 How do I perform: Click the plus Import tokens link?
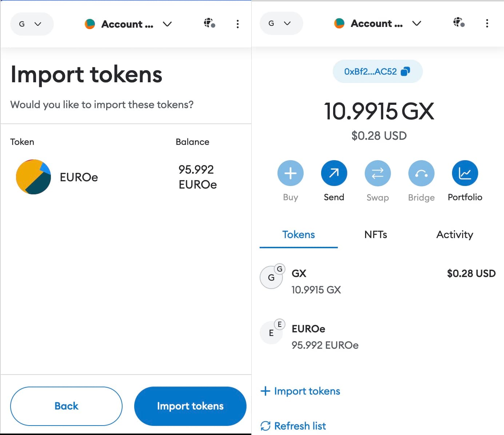[300, 391]
